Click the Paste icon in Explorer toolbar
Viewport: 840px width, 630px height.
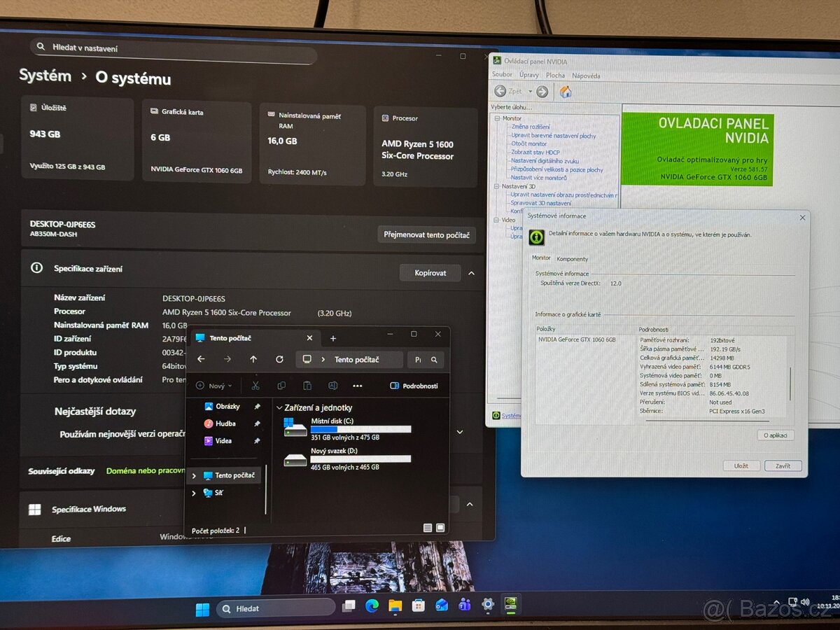(x=307, y=386)
